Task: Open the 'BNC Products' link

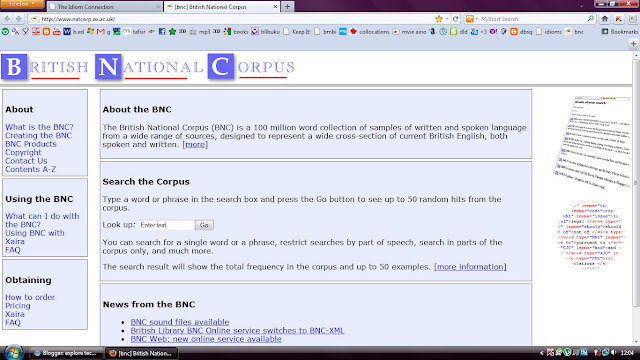Action: pos(31,144)
